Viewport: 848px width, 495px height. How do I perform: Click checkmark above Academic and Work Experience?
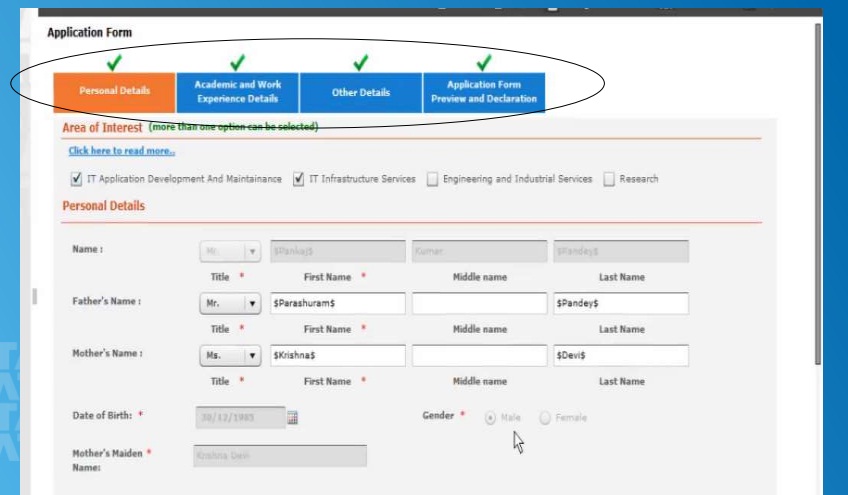(237, 63)
